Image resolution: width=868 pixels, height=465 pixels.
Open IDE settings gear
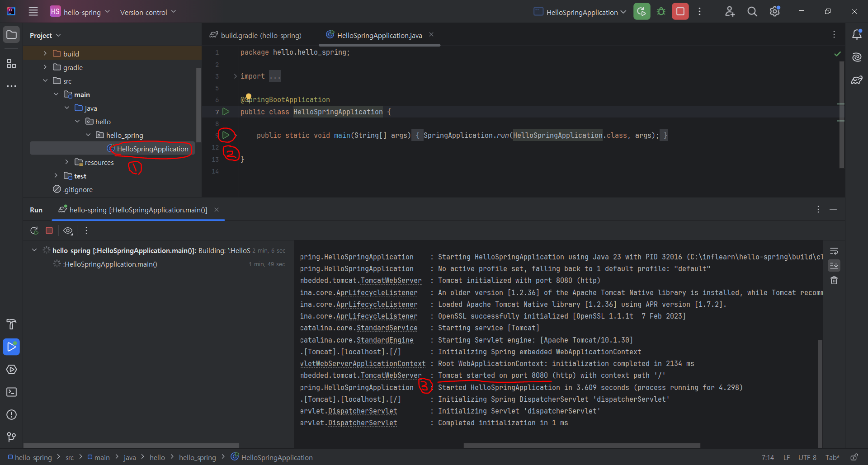775,12
